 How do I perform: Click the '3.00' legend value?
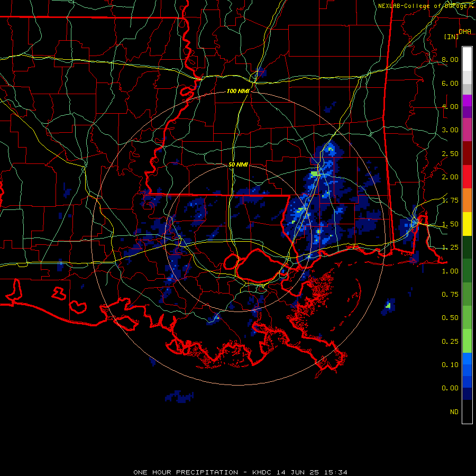pos(450,130)
